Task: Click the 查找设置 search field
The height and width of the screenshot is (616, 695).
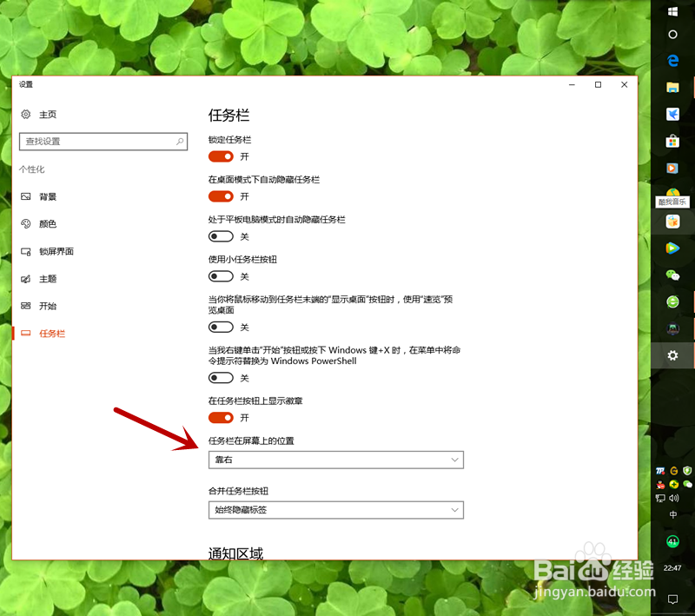Action: point(103,141)
